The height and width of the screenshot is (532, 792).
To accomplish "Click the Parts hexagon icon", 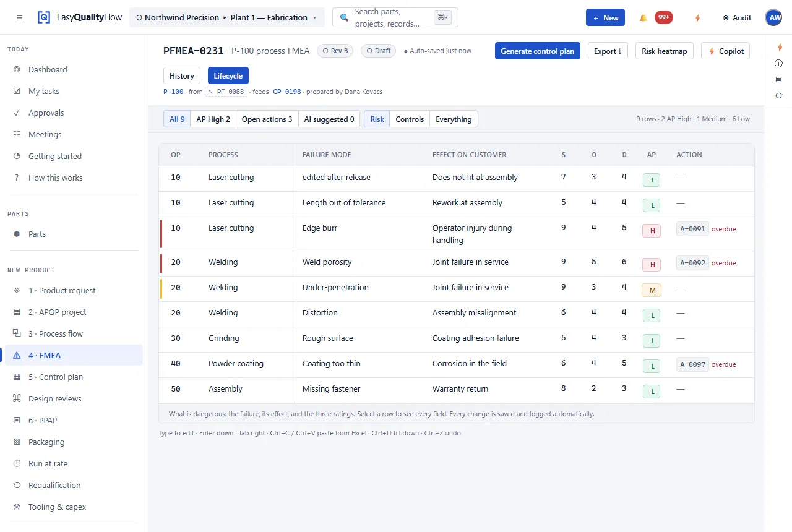I will point(17,234).
